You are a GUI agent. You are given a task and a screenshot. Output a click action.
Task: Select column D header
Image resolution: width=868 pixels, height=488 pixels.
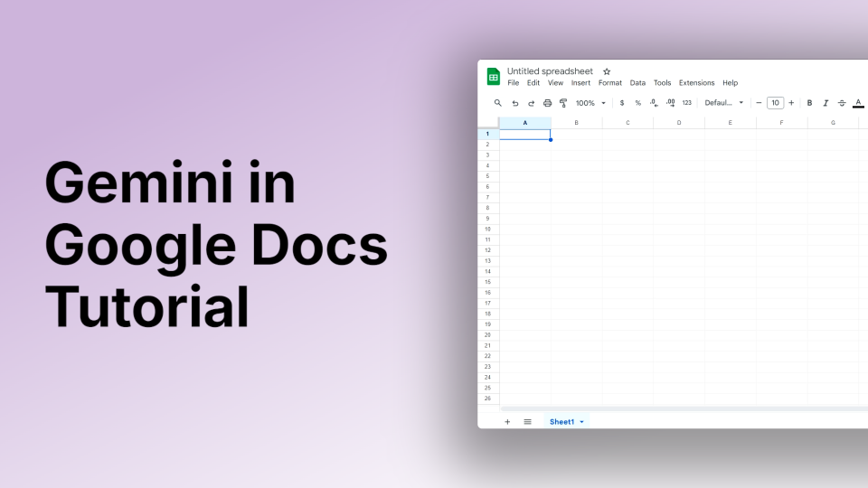(x=679, y=123)
